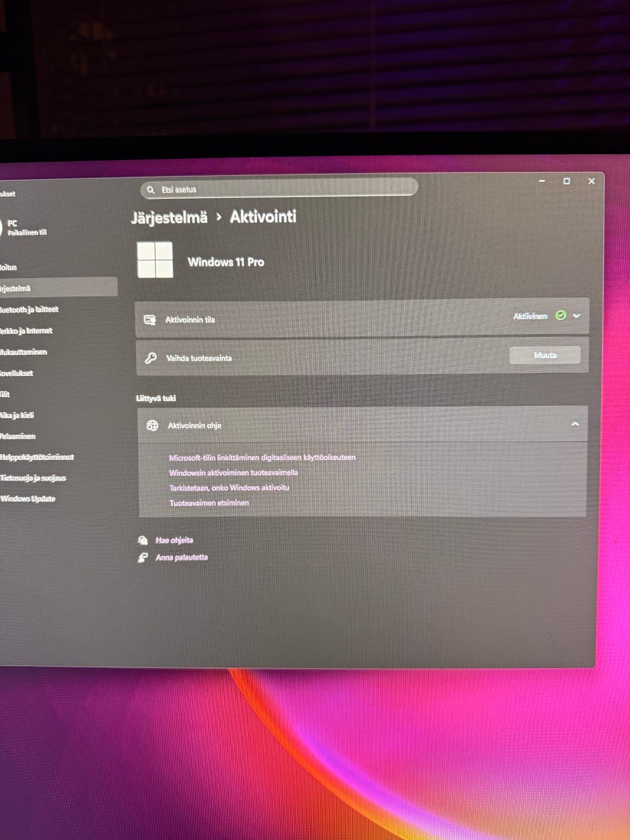Screen dimensions: 630x840
Task: Open Tietosuoja ja suojaus in the sidebar
Action: [33, 478]
